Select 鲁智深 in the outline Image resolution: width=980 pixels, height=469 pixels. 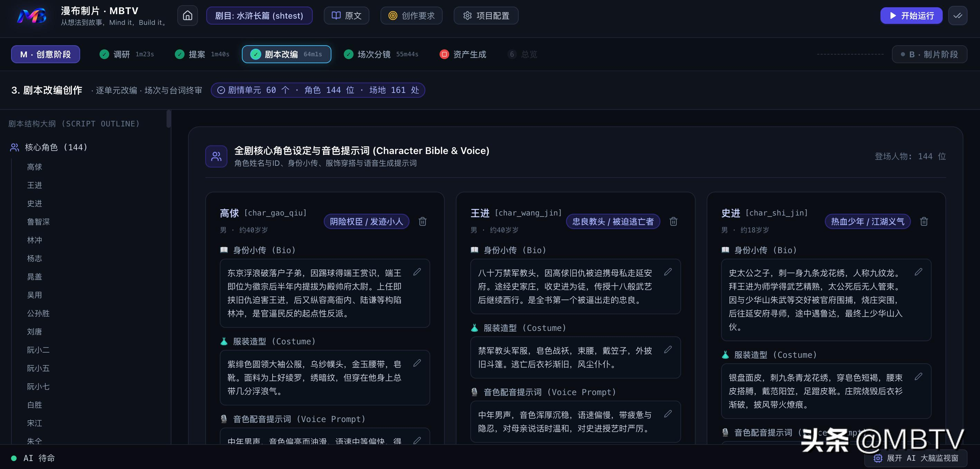click(38, 222)
